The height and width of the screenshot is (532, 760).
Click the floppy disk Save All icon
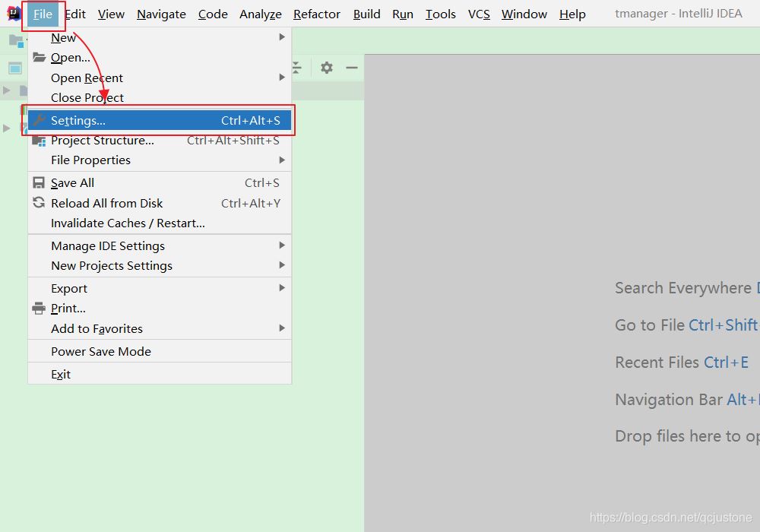point(39,182)
